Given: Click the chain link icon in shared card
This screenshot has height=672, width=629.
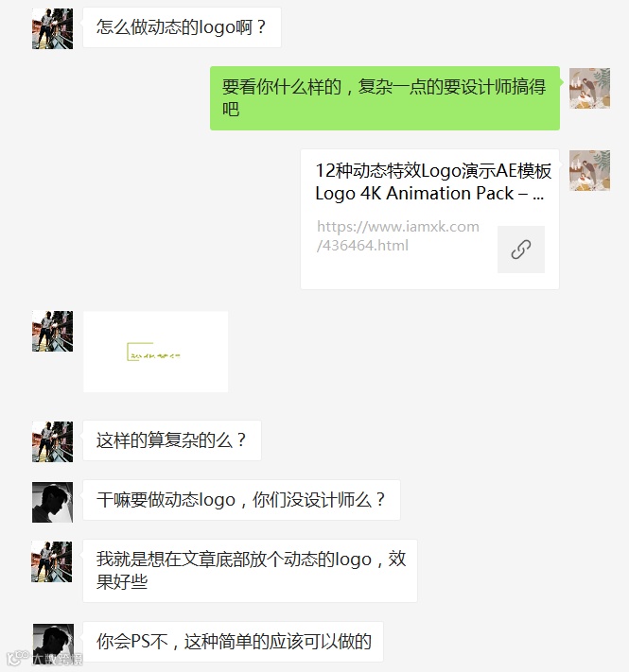Looking at the screenshot, I should (x=521, y=250).
